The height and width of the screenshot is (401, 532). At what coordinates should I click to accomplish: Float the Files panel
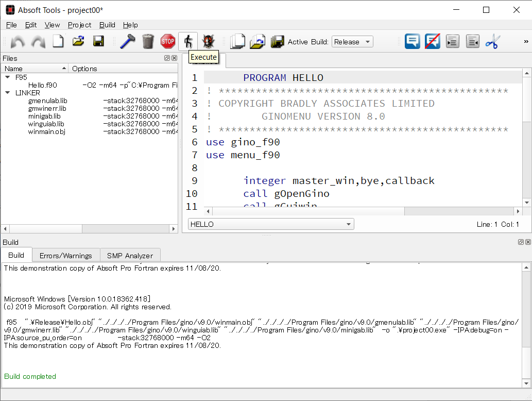point(167,58)
